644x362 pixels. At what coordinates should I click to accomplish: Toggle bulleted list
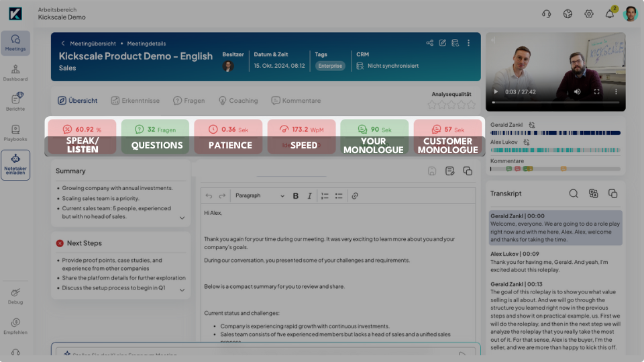339,196
